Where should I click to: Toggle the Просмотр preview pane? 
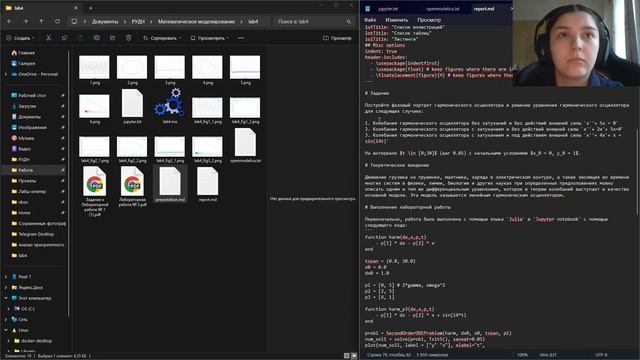(337, 38)
